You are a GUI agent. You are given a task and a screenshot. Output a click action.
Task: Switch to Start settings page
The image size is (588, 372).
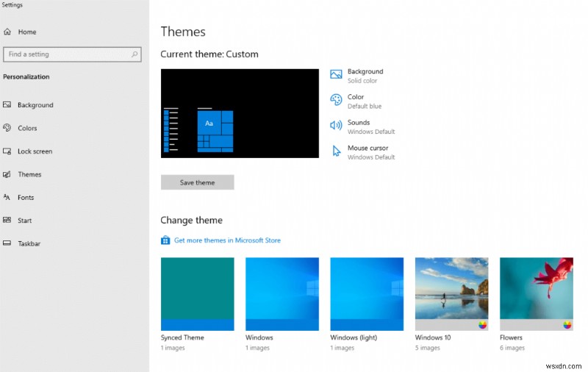pos(25,221)
